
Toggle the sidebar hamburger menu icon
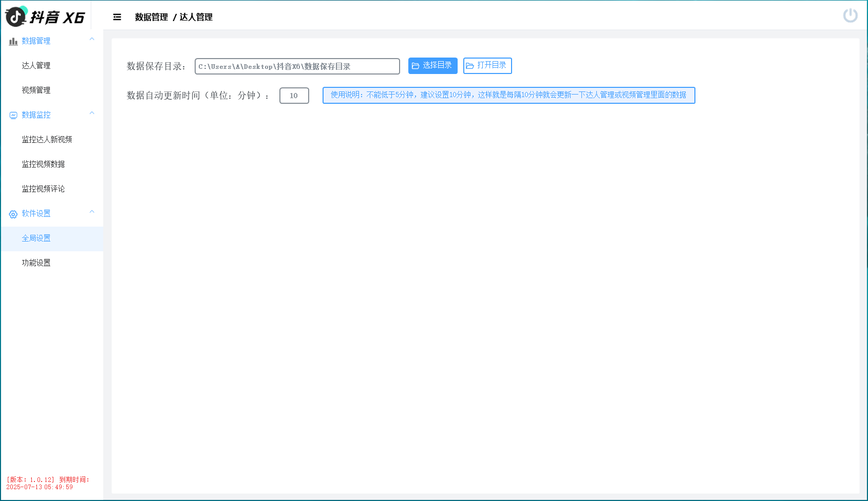(117, 17)
